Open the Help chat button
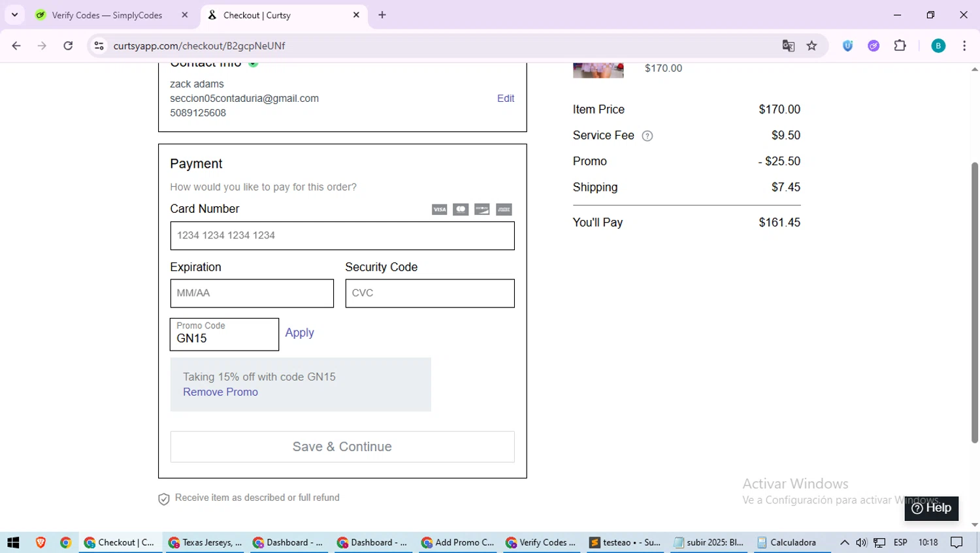This screenshot has width=980, height=553. [x=932, y=508]
